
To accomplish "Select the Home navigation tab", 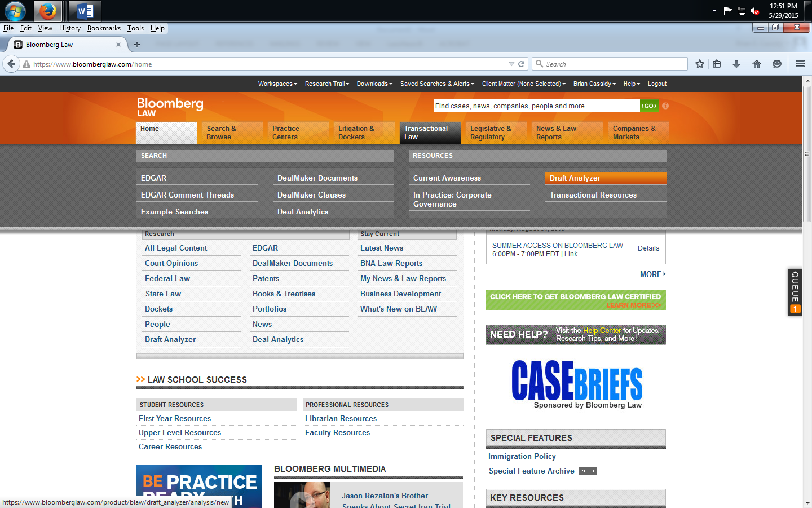I will click(x=166, y=133).
